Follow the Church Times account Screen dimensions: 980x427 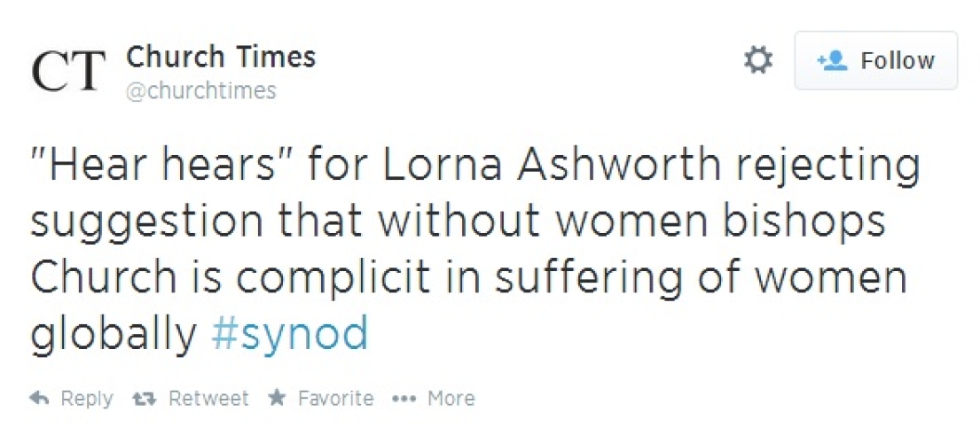(x=875, y=60)
